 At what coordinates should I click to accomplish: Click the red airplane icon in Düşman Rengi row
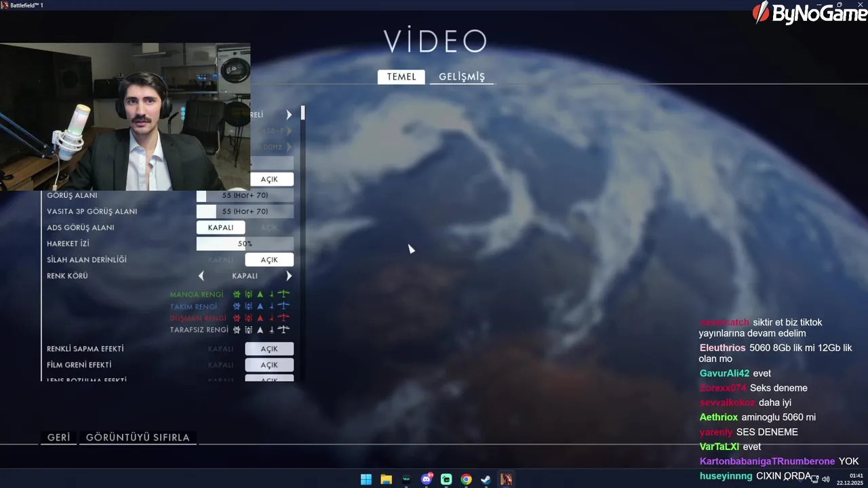click(x=283, y=318)
